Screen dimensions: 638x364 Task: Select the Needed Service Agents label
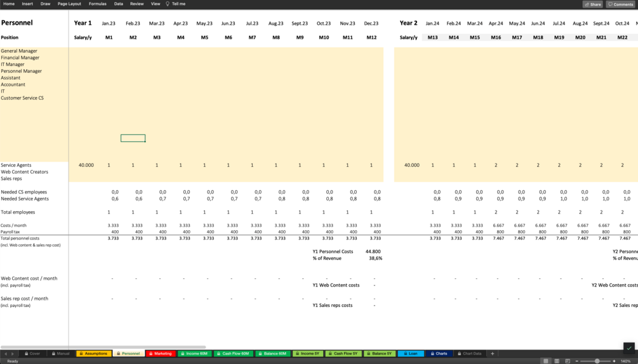(x=25, y=198)
